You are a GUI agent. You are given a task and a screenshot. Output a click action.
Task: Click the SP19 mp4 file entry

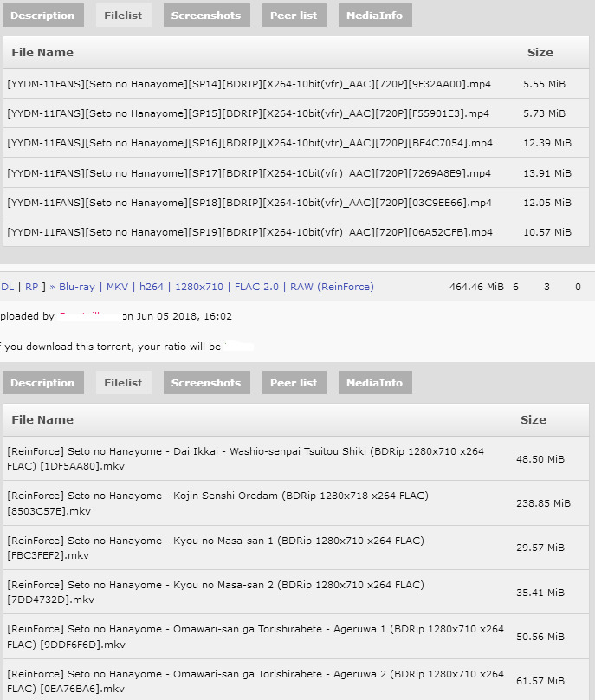click(249, 232)
